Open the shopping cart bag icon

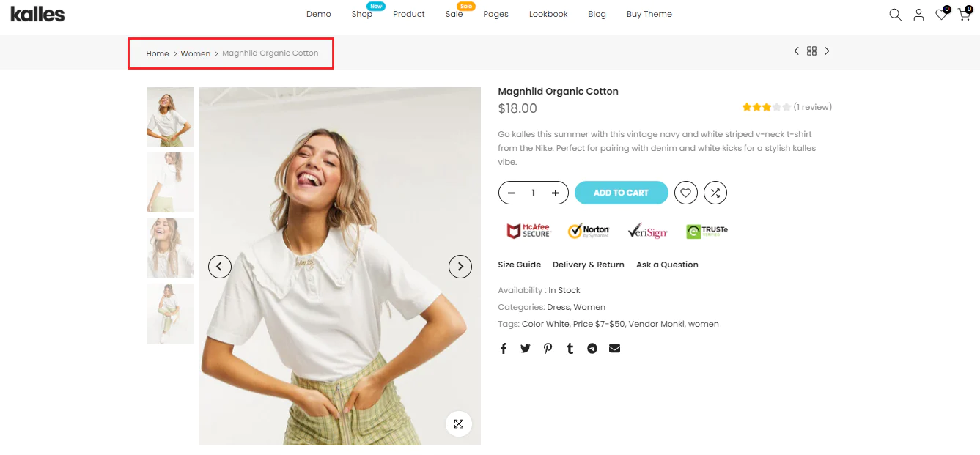(963, 15)
